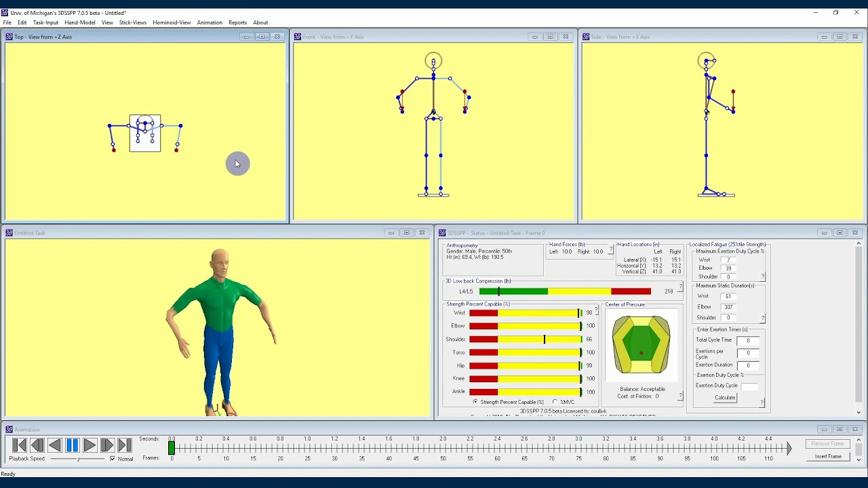Open the Reports menu
This screenshot has height=488, width=868.
[x=237, y=22]
